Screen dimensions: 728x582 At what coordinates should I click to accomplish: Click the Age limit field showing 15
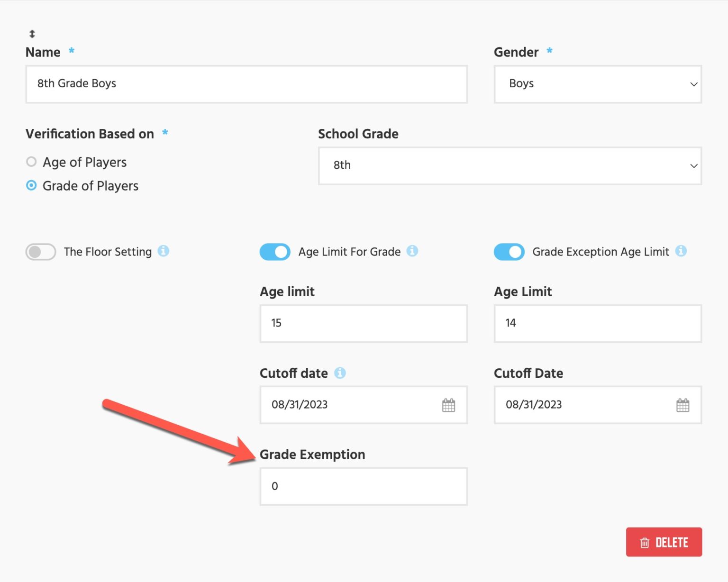[363, 323]
